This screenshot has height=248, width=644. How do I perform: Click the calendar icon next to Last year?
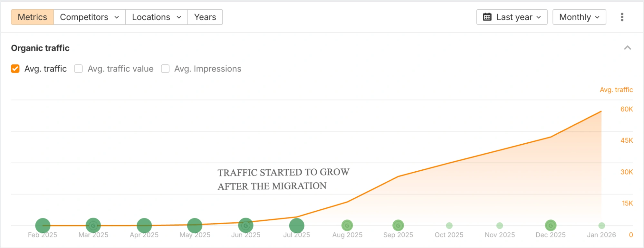[x=487, y=17]
